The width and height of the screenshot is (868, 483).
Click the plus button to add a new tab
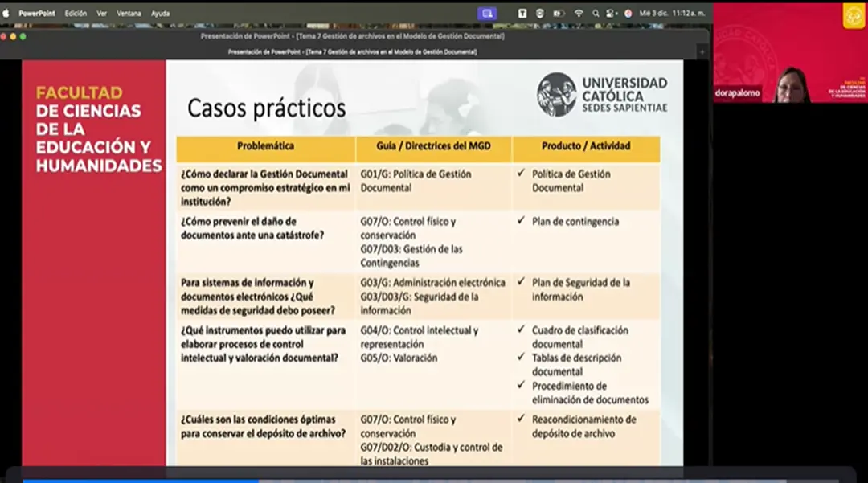pyautogui.click(x=702, y=52)
